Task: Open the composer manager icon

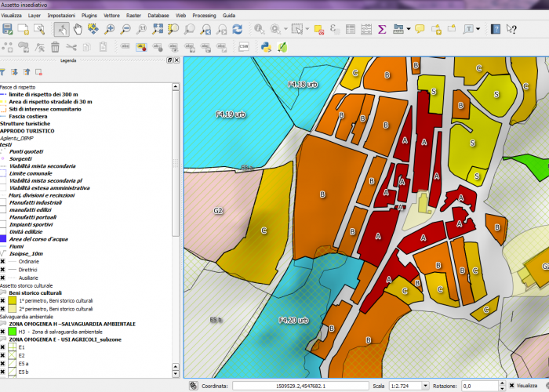Action: 39,29
